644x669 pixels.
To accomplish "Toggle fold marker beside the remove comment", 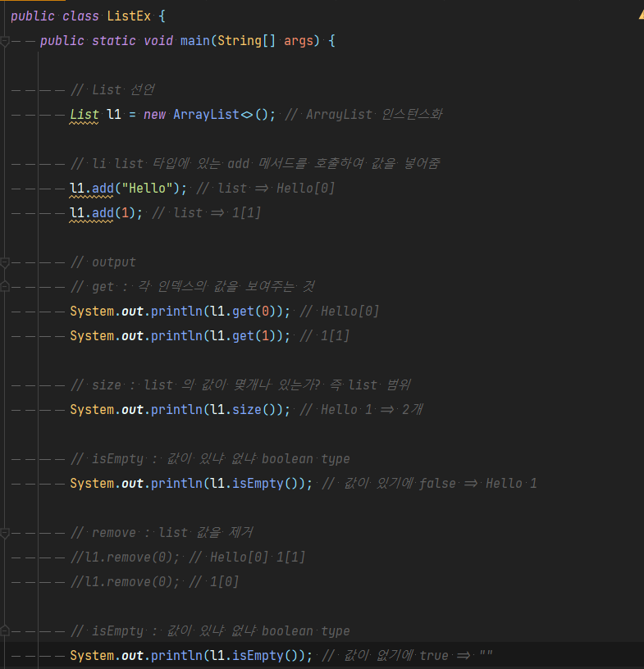I will pyautogui.click(x=5, y=533).
